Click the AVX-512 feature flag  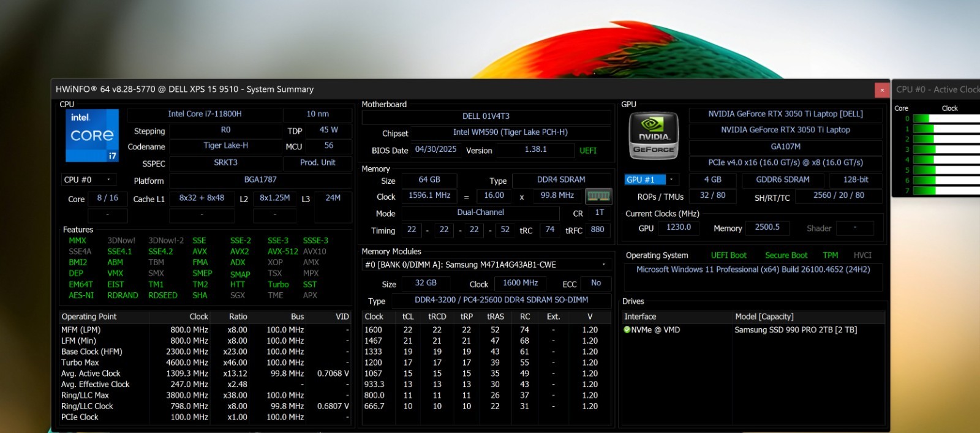[x=282, y=252]
